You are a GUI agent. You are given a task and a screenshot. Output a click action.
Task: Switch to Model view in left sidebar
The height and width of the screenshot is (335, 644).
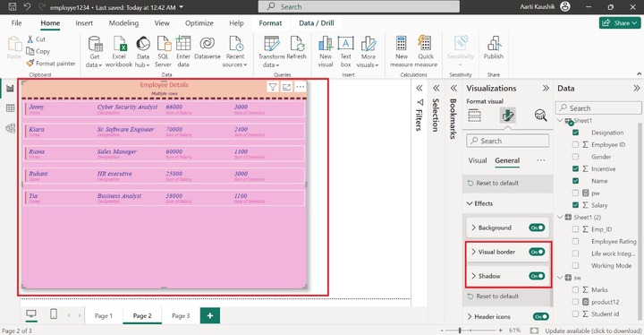point(10,128)
